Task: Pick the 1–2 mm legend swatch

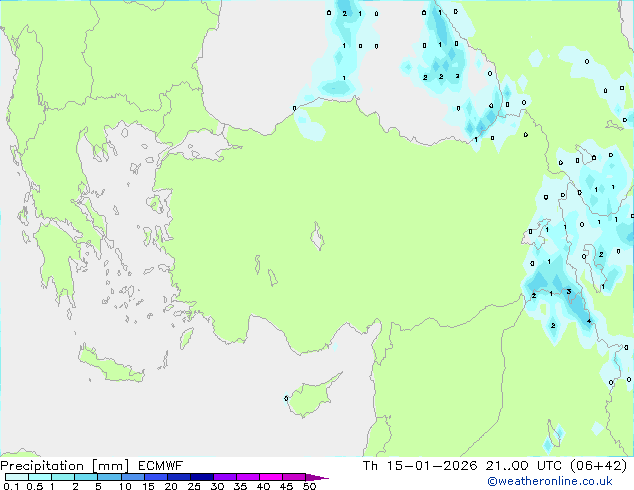Action: tap(63, 477)
